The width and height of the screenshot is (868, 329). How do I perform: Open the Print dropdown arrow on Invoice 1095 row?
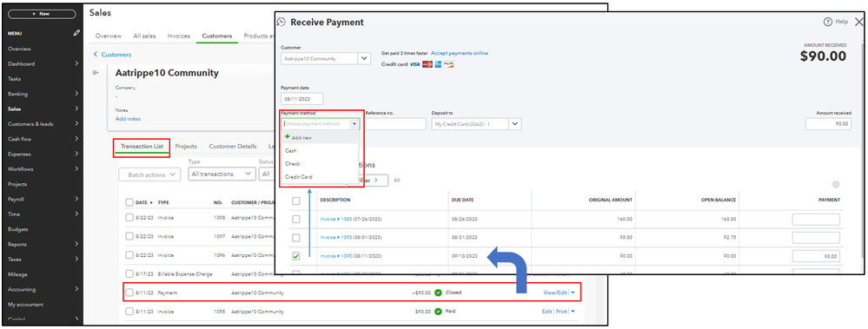click(x=573, y=312)
